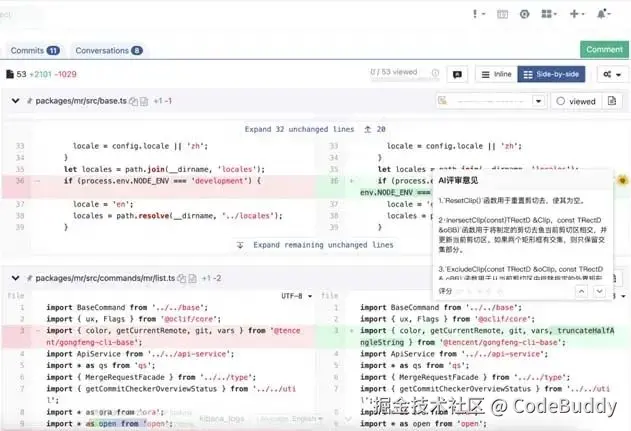Click the green Comment button
631x431 pixels.
point(604,49)
